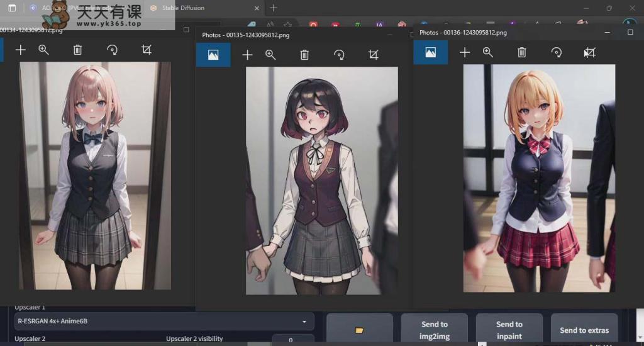The height and width of the screenshot is (346, 644).
Task: Delete the 00136 photo with the trash icon
Action: [x=521, y=53]
